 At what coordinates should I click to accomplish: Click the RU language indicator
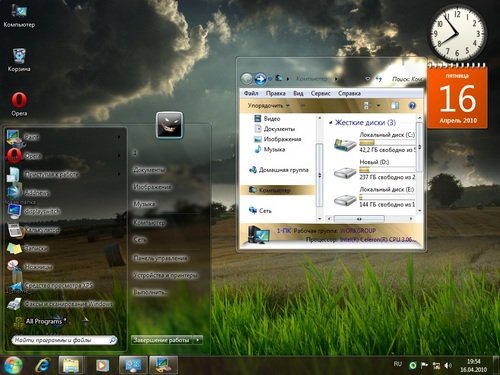click(398, 364)
